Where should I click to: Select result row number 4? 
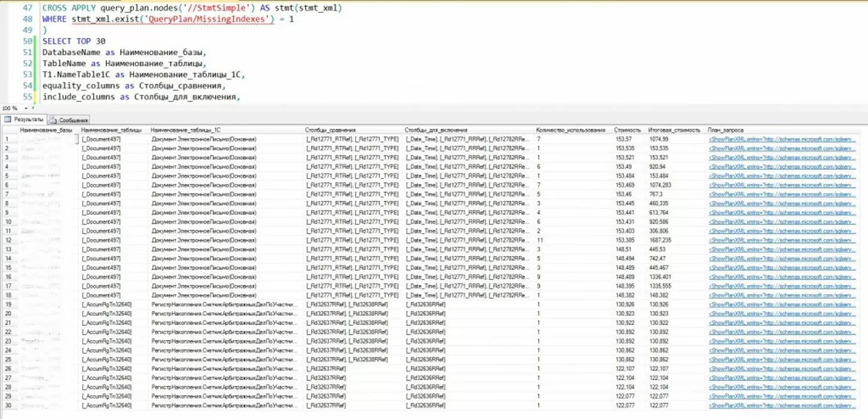(9, 167)
